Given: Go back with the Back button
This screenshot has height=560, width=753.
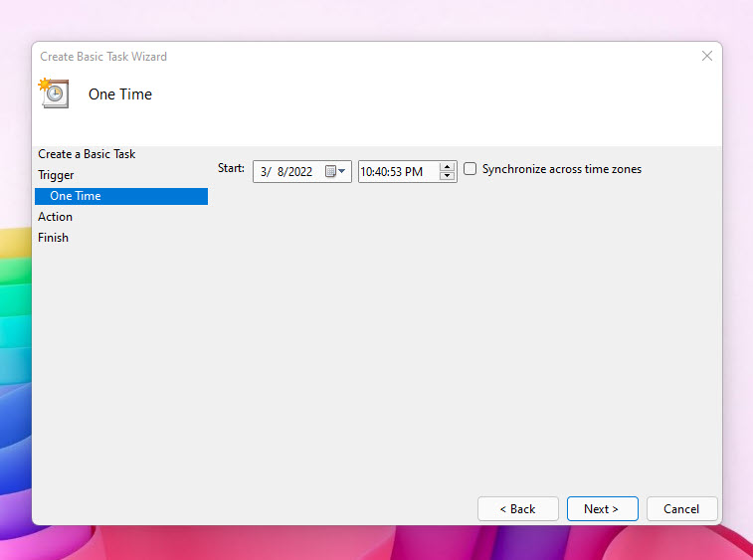Looking at the screenshot, I should click(x=516, y=508).
